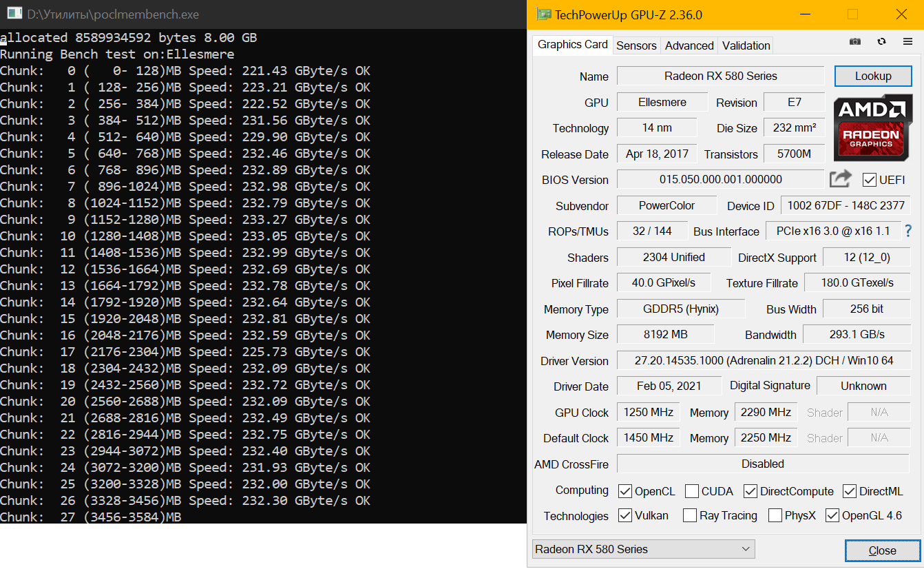Click the Close button in GPU-Z
This screenshot has height=569, width=924.
(x=882, y=550)
